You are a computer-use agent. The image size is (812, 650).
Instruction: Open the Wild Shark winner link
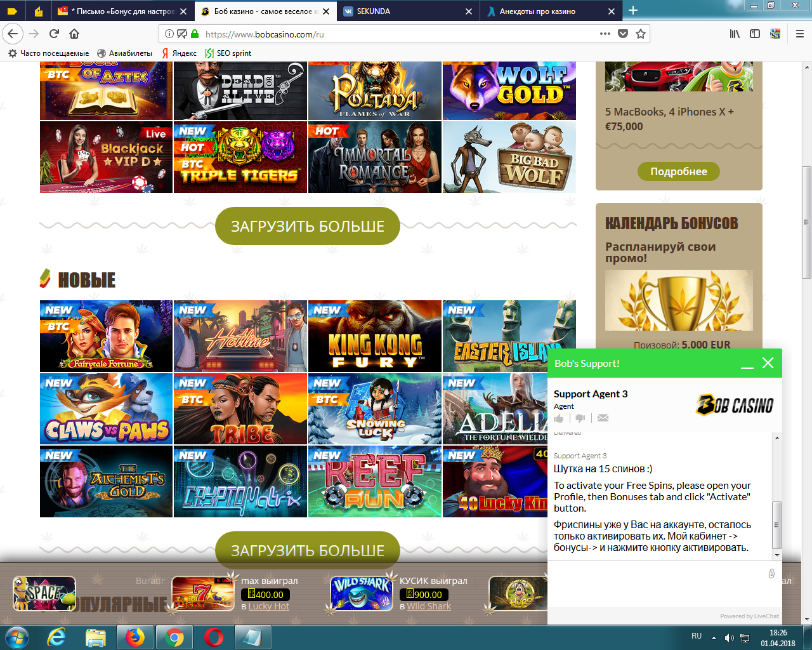[429, 606]
